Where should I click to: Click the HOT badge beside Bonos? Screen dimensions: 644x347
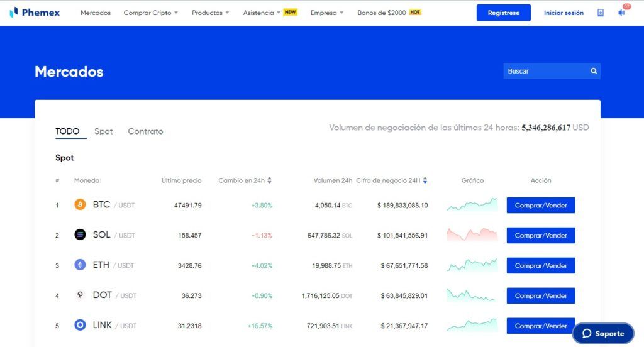tap(415, 13)
